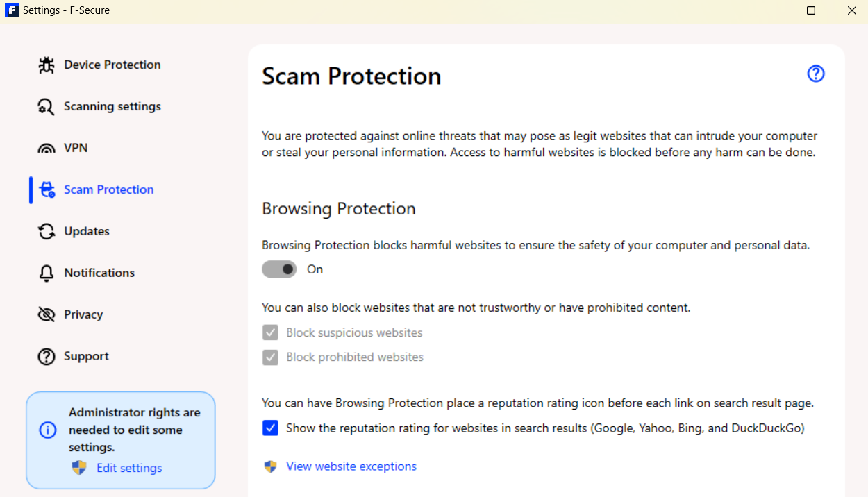The width and height of the screenshot is (868, 497).
Task: Click the F-Secure logo in the title bar
Action: [x=11, y=10]
